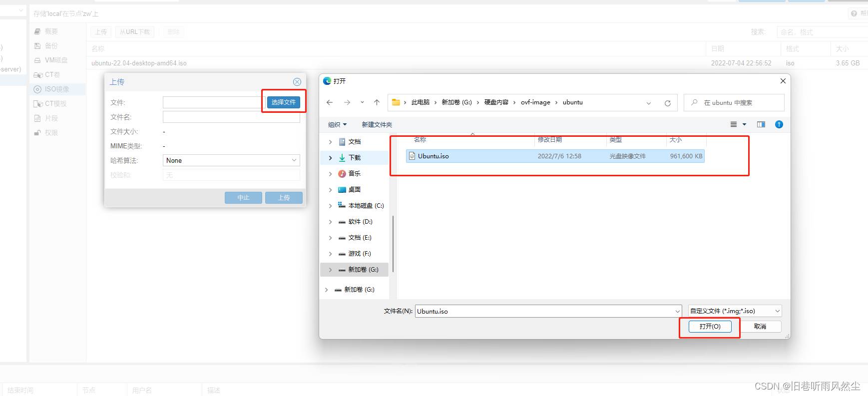Click the 打开(O) button
The height and width of the screenshot is (396, 868).
coord(710,327)
